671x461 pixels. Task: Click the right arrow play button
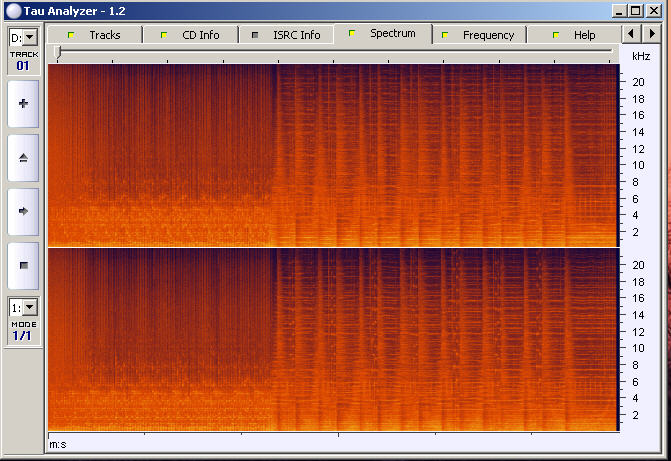(23, 211)
